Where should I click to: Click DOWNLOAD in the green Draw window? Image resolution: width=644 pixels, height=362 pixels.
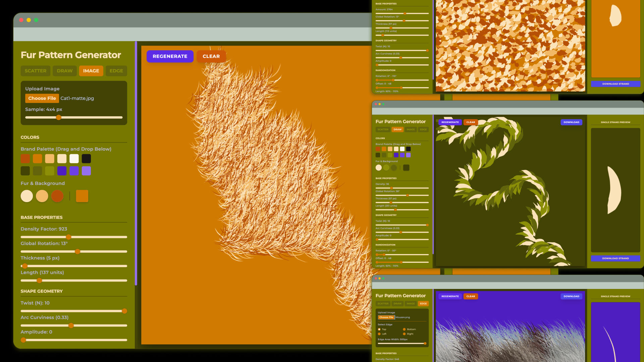(x=571, y=122)
